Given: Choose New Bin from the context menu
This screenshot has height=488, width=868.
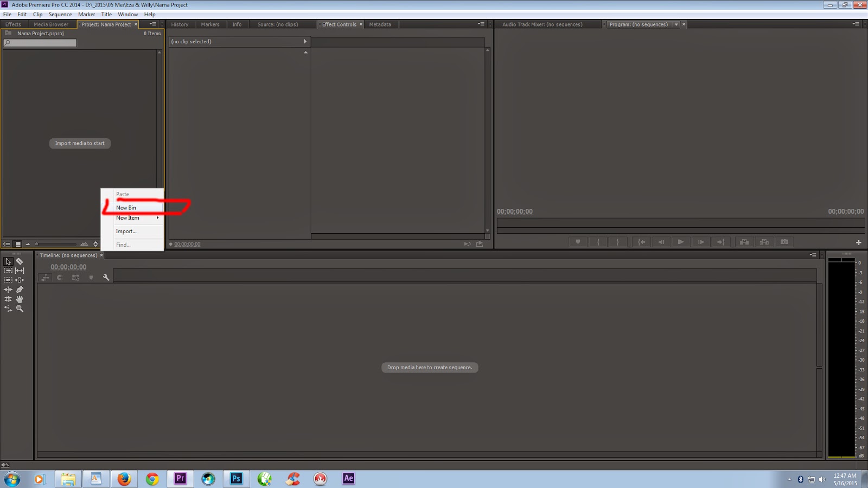Looking at the screenshot, I should click(126, 207).
